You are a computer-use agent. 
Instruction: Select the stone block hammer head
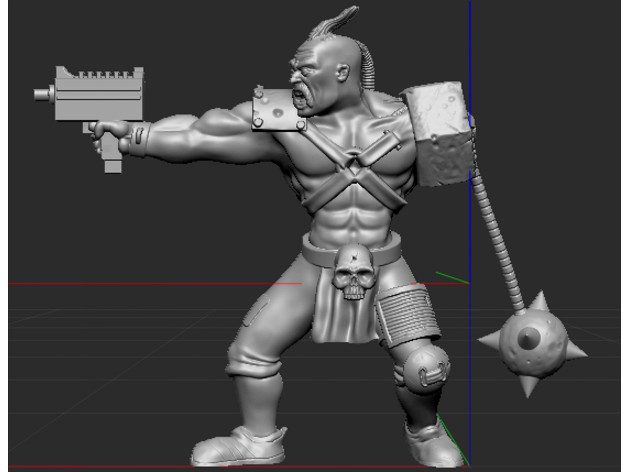click(439, 134)
